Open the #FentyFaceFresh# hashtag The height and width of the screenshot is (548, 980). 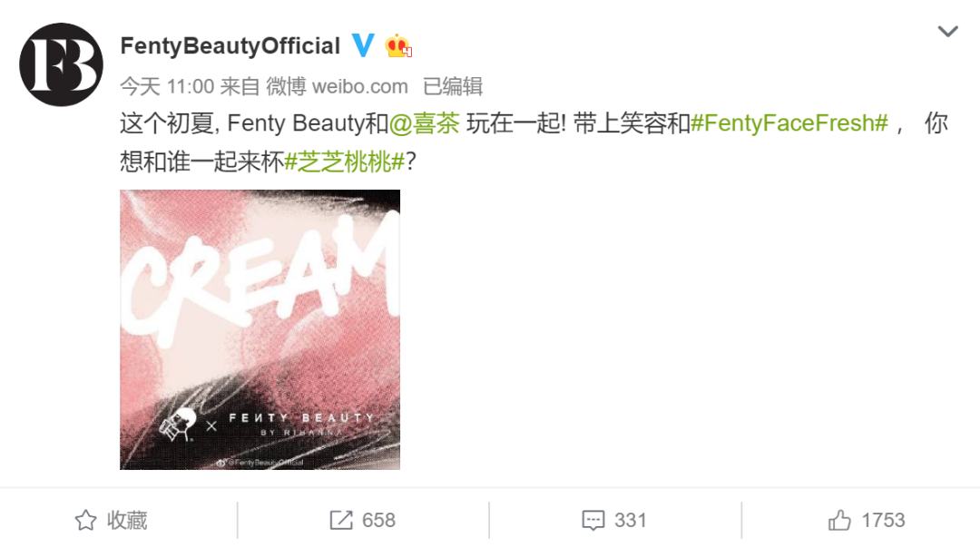tap(789, 123)
